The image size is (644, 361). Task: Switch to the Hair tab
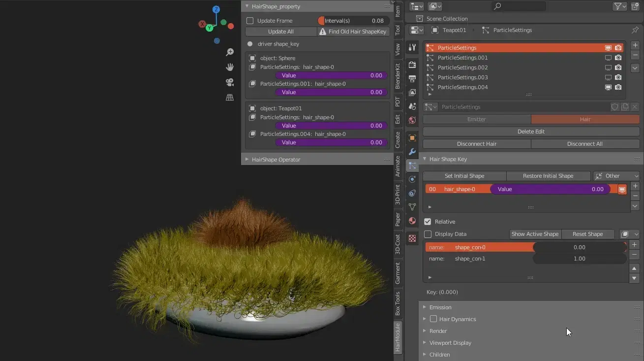(585, 119)
